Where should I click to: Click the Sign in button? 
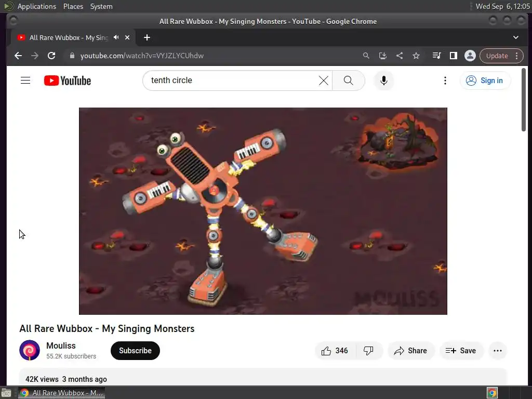tap(485, 81)
